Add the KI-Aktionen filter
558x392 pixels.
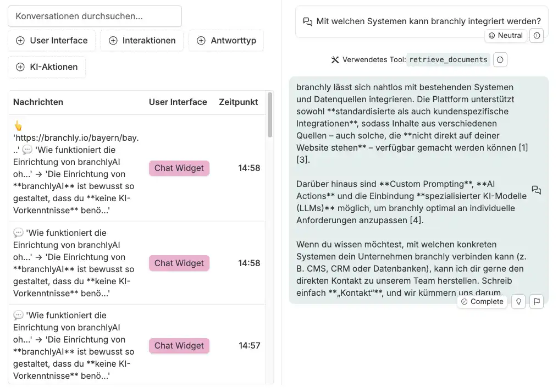pyautogui.click(x=47, y=67)
